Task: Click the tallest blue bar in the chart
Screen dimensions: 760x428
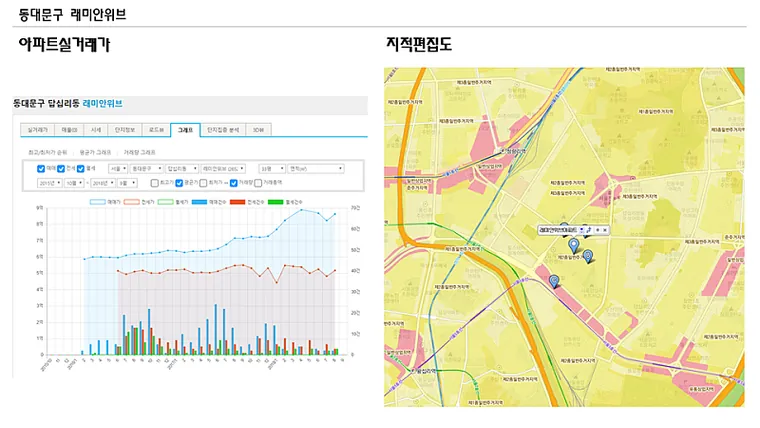Action: (216, 330)
